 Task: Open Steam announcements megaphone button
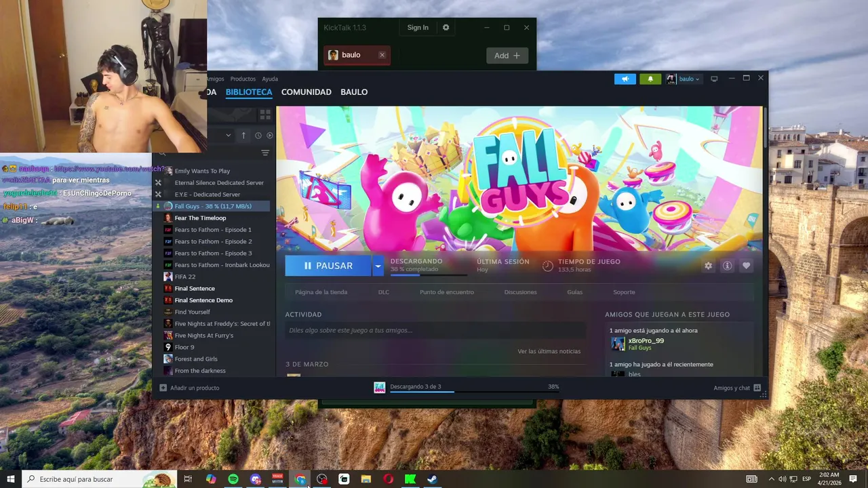pyautogui.click(x=625, y=79)
